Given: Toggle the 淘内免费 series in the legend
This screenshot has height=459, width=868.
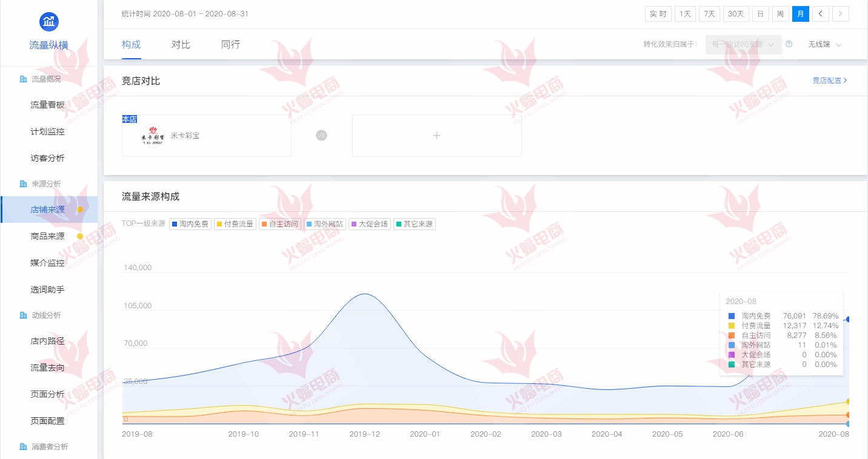Looking at the screenshot, I should pyautogui.click(x=190, y=223).
